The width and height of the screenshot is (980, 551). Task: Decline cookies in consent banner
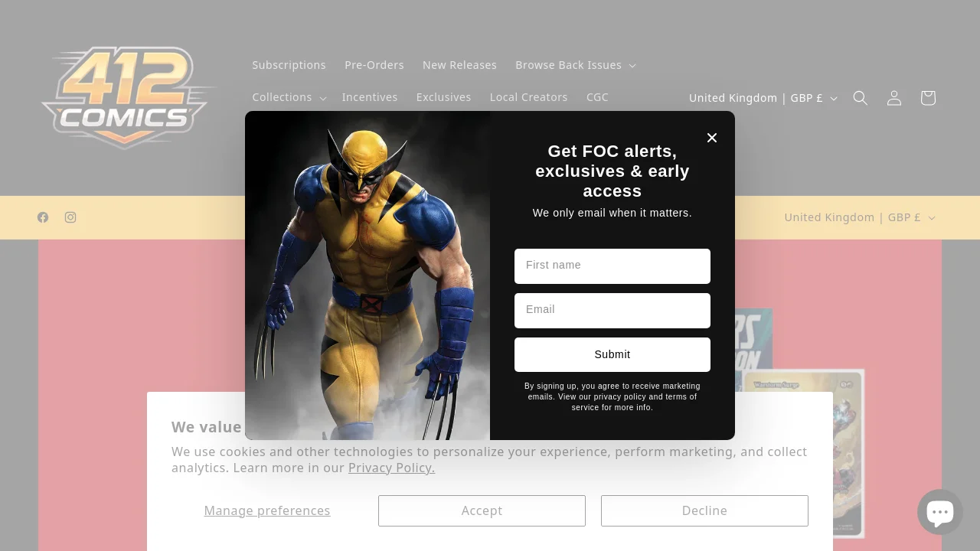(x=704, y=510)
